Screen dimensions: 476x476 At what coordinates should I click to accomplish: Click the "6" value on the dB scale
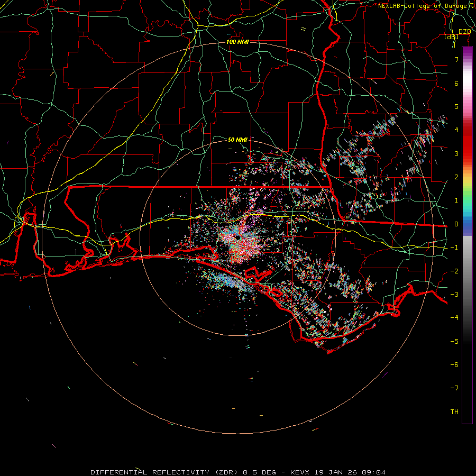(x=456, y=83)
